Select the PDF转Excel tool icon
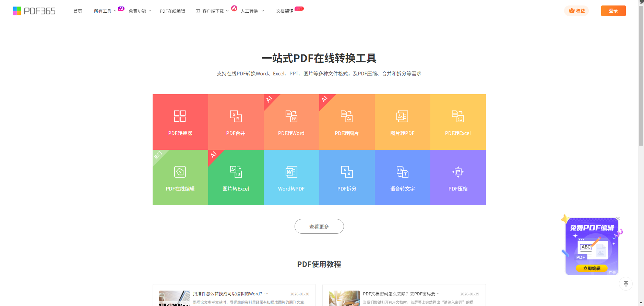 (x=458, y=117)
